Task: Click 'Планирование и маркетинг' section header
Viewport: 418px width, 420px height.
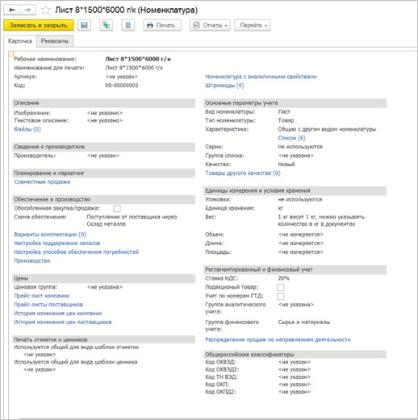Action: 104,173
